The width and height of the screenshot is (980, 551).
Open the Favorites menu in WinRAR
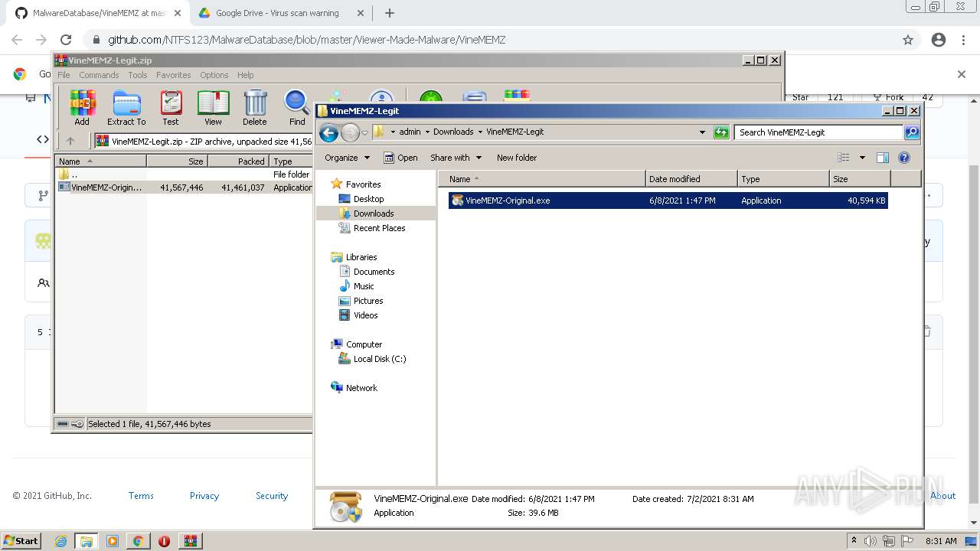coord(174,75)
